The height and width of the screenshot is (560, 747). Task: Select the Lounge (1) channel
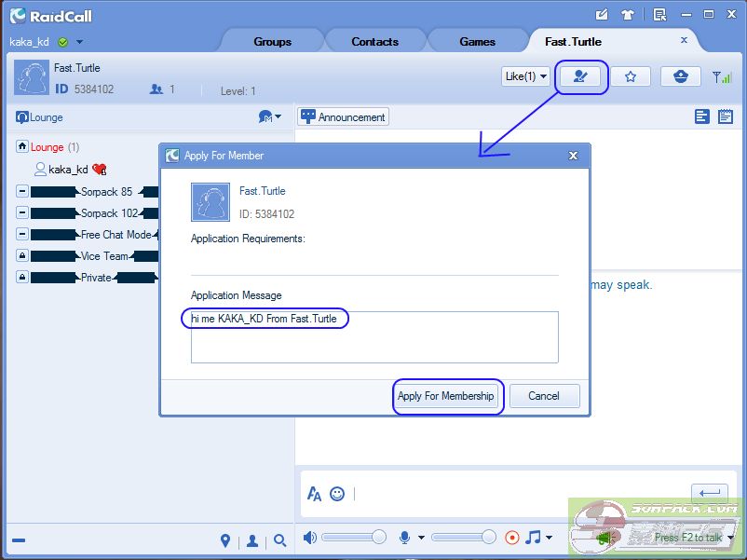click(55, 147)
